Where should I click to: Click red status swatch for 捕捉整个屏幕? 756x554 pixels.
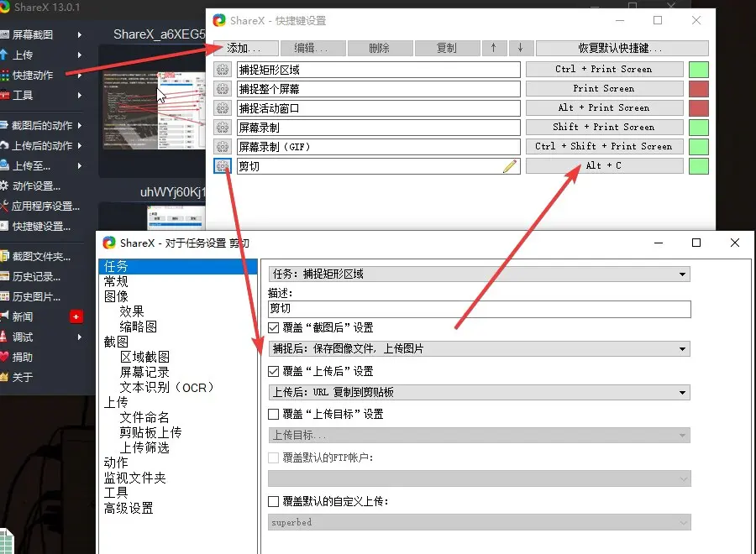[699, 89]
